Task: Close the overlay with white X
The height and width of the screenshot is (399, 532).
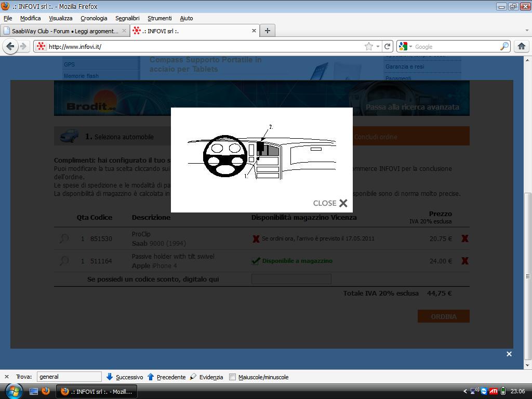Action: pyautogui.click(x=509, y=354)
